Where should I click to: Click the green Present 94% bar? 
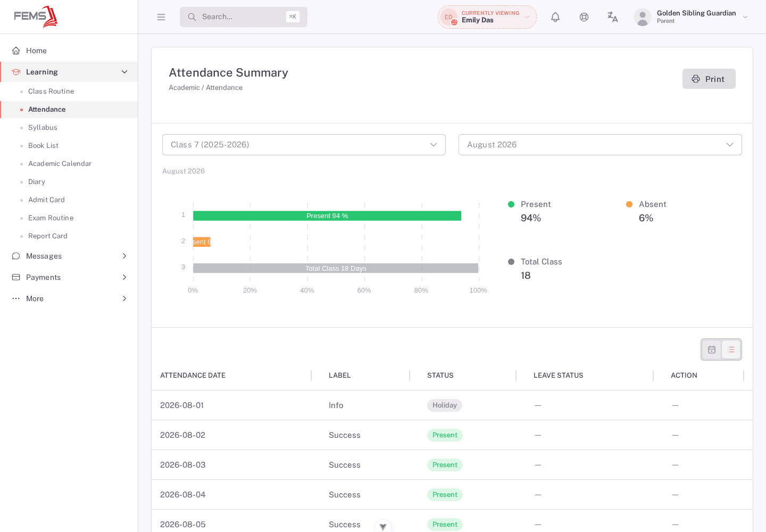tap(327, 216)
